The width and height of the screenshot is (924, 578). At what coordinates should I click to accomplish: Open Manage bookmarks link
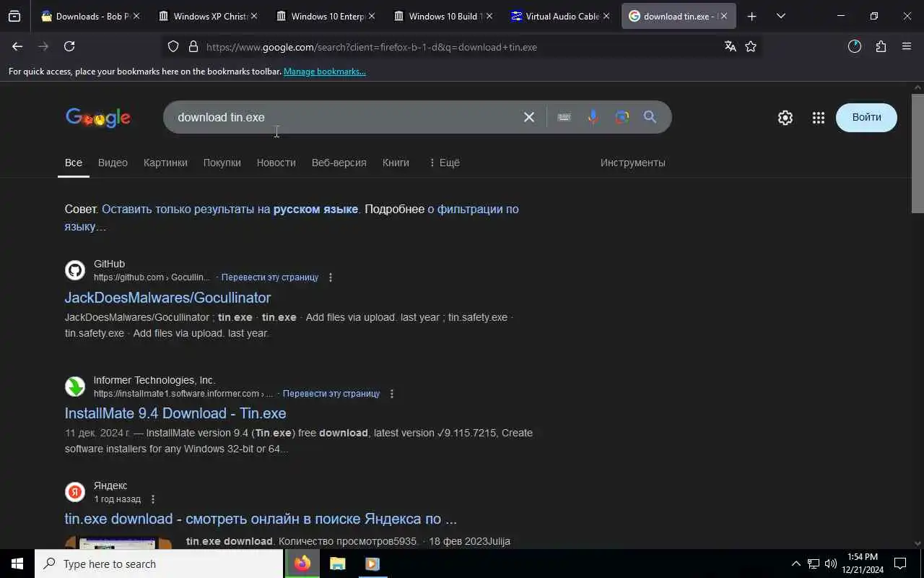click(325, 72)
